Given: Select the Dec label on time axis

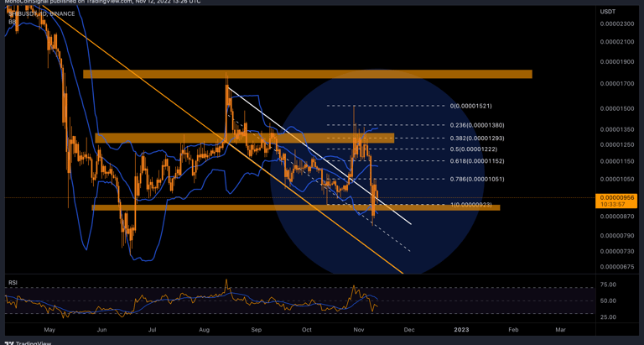Looking at the screenshot, I should [408, 330].
